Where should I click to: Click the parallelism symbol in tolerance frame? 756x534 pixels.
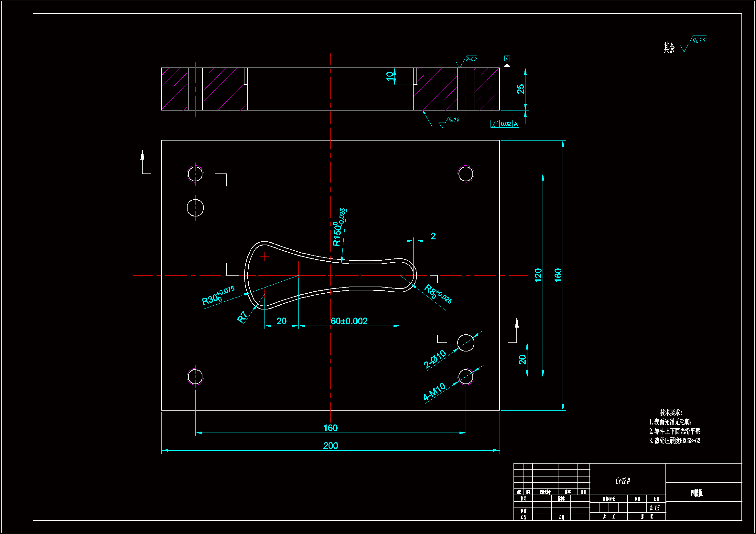pyautogui.click(x=495, y=124)
